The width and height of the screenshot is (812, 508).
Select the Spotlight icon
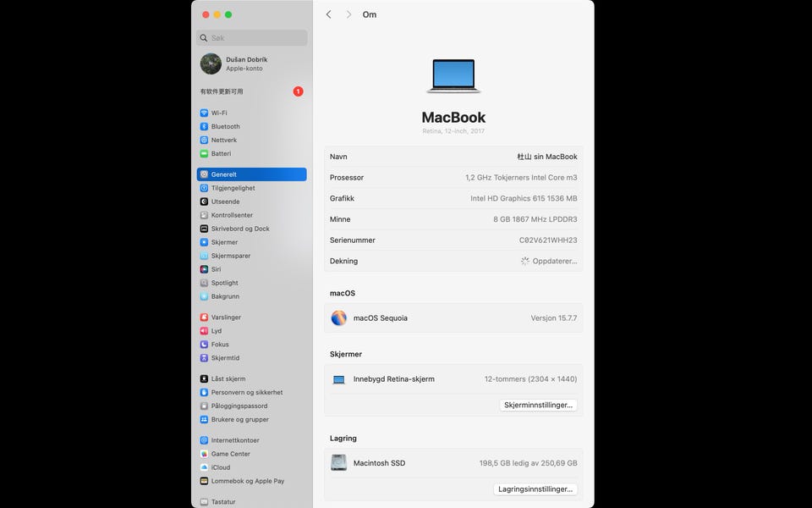(204, 283)
